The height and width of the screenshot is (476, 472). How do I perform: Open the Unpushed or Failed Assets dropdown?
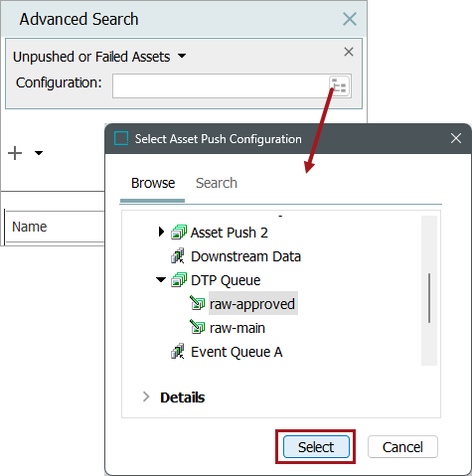coord(182,56)
